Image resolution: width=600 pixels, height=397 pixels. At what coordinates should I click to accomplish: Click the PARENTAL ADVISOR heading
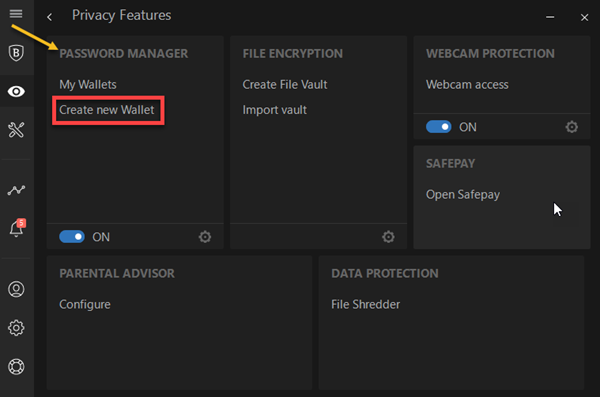117,273
